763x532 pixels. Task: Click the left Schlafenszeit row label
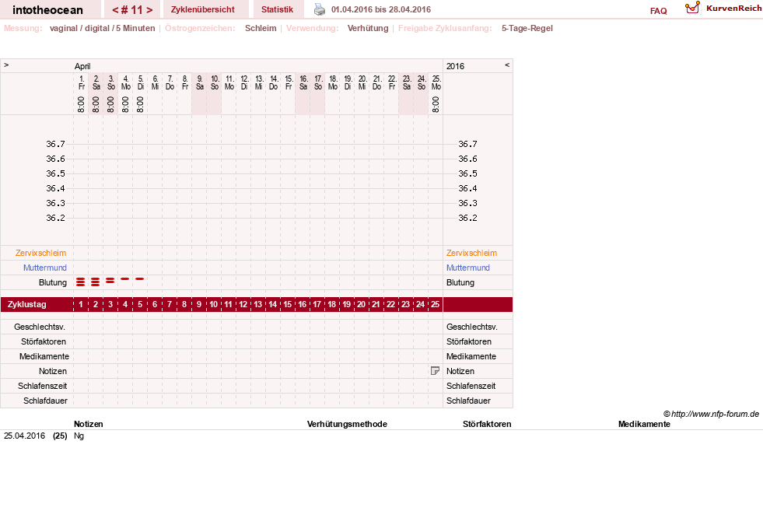pyautogui.click(x=42, y=386)
